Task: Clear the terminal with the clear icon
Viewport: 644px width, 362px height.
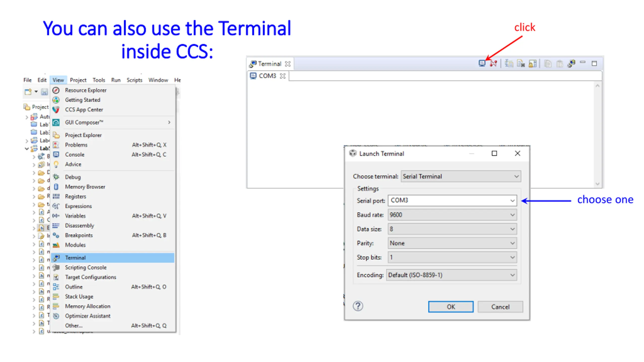Action: pyautogui.click(x=521, y=63)
